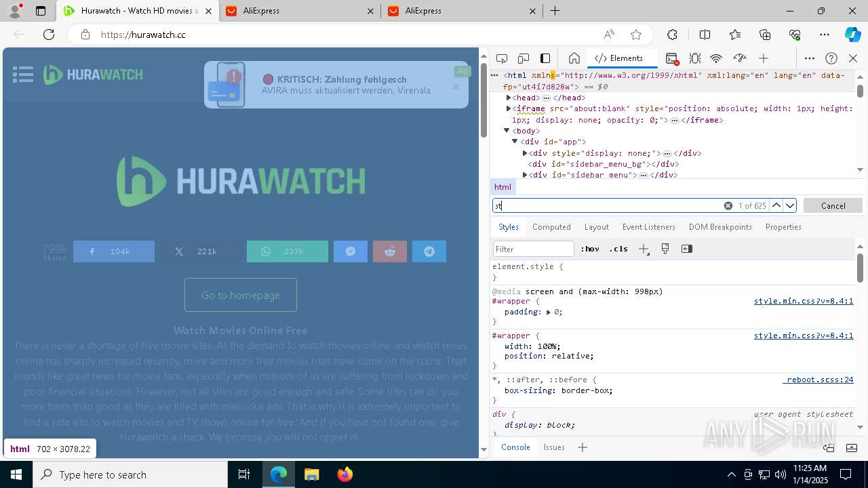Open the Sources bug icon tool

pos(695,58)
